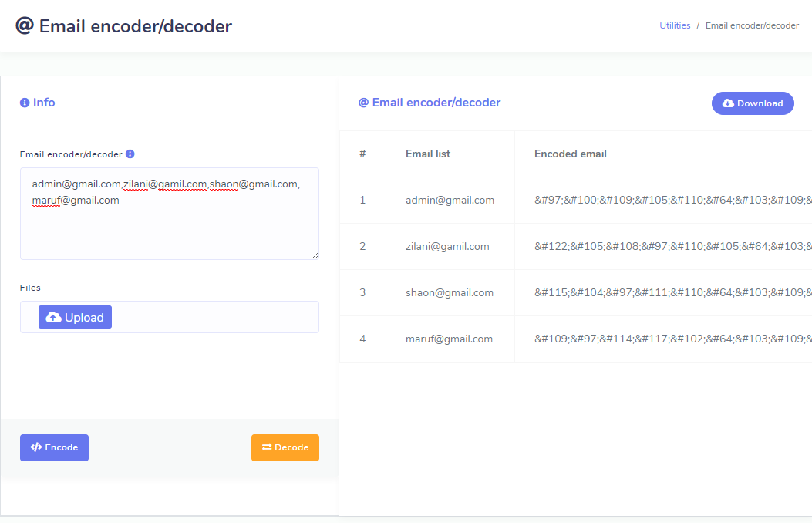The image size is (812, 523).
Task: Click the @ icon in page title
Action: (x=25, y=25)
